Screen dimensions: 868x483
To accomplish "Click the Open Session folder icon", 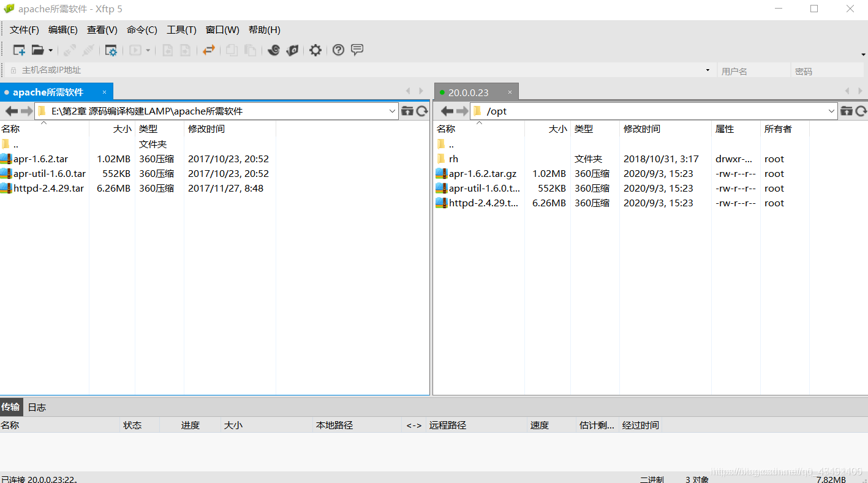I will point(38,50).
